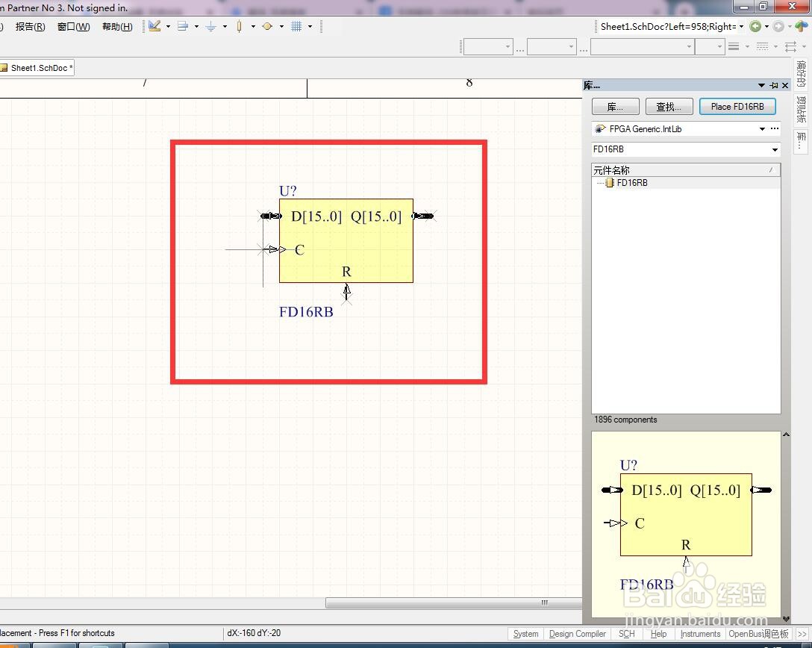Screen dimensions: 812x648
Task: Switch to the Sheet1.SchDoc document tab
Action: 37,68
